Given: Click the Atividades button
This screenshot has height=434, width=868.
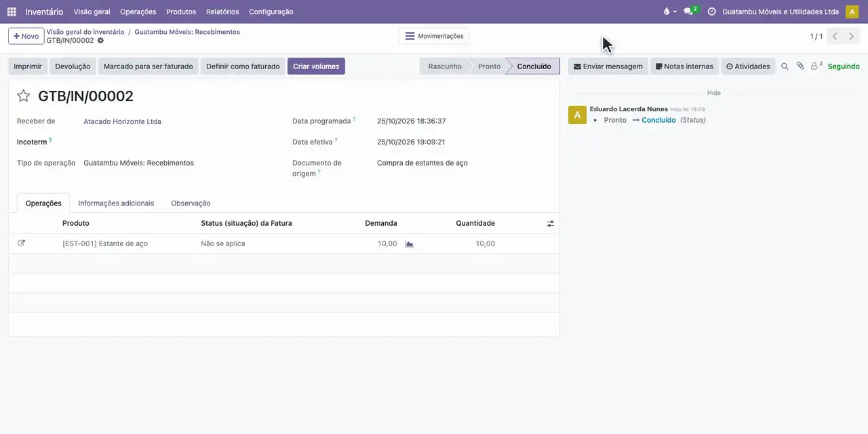Looking at the screenshot, I should [x=748, y=66].
